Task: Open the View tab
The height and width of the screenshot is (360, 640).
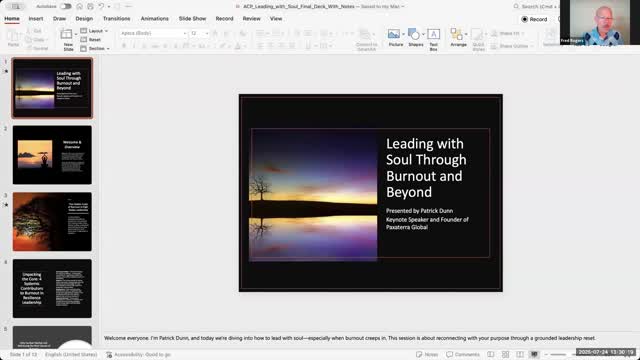Action: click(x=276, y=19)
